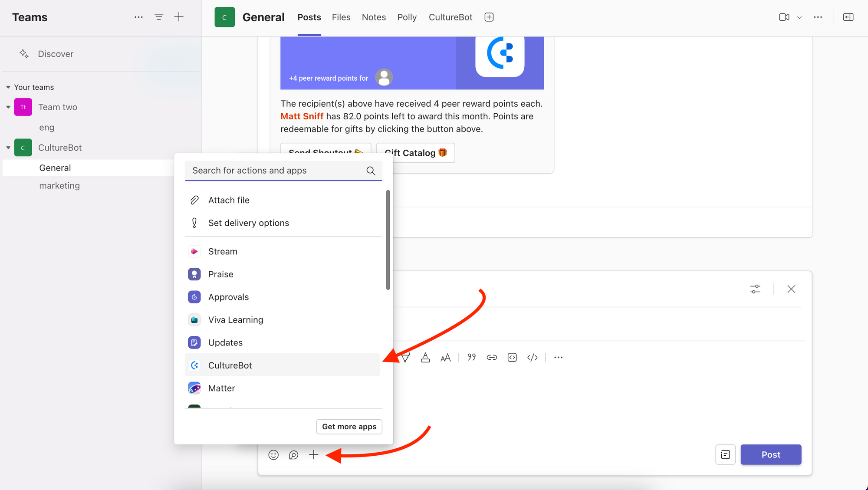Viewport: 868px width, 490px height.
Task: Select the marketing channel
Action: (59, 185)
